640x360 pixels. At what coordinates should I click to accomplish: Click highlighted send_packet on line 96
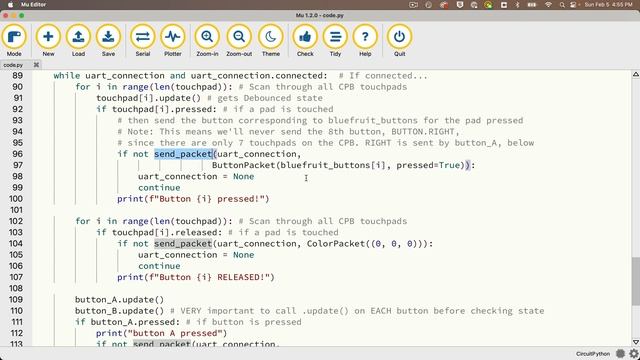tap(183, 154)
